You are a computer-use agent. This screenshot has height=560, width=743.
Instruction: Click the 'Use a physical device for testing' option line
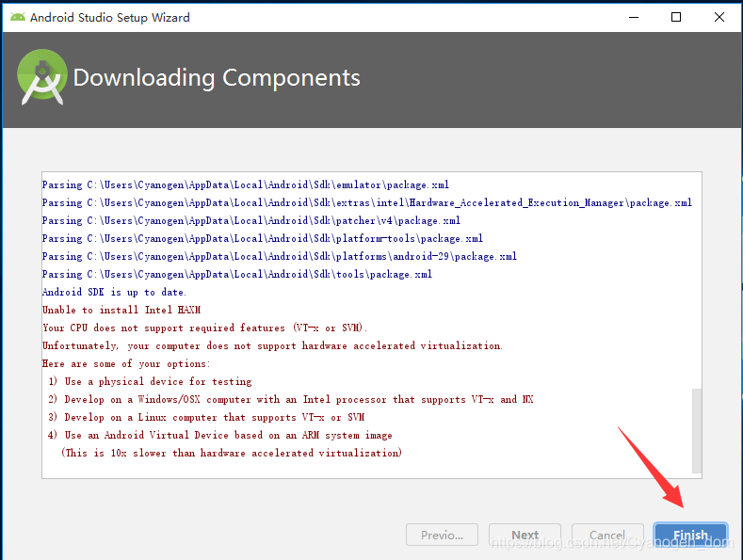(150, 381)
